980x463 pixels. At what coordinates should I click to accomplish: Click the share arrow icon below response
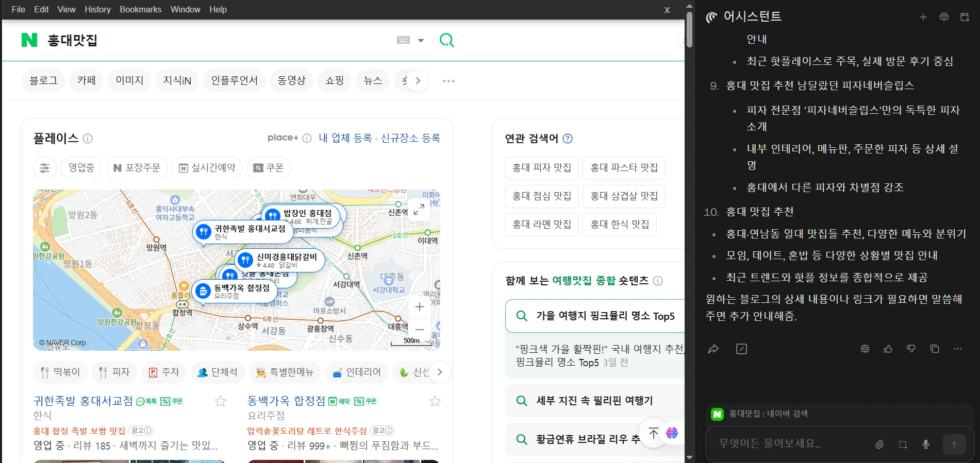coord(713,349)
